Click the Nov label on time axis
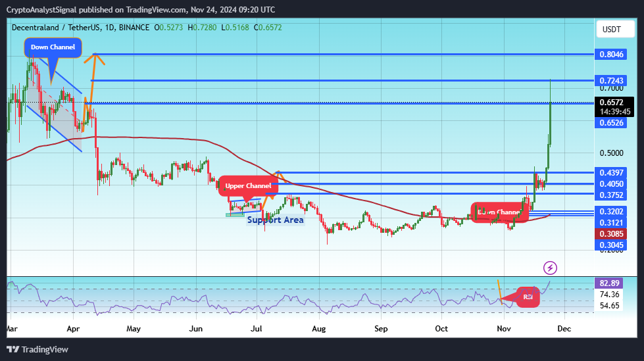This screenshot has height=361, width=644. point(503,329)
